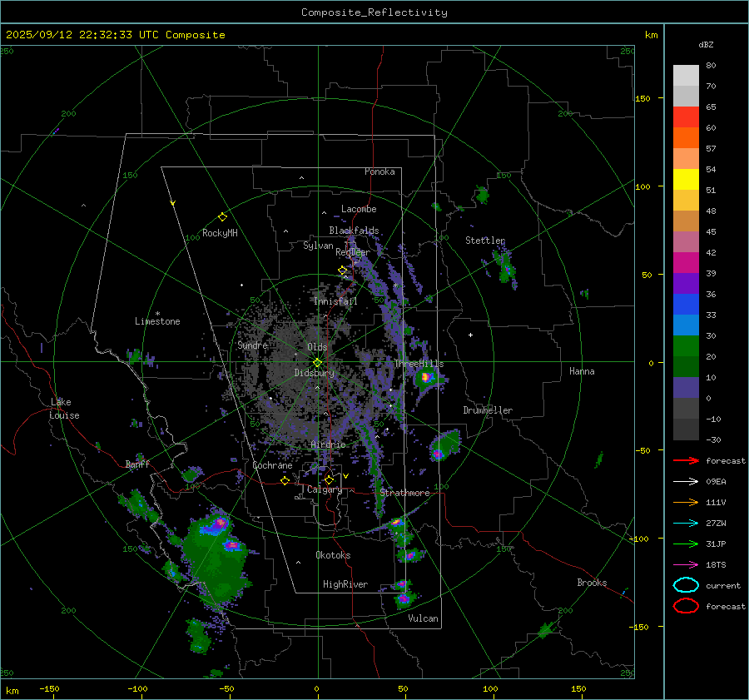Screen dimensions: 749x700
Task: Select the red 65 dBZ color swatch
Action: coord(686,117)
